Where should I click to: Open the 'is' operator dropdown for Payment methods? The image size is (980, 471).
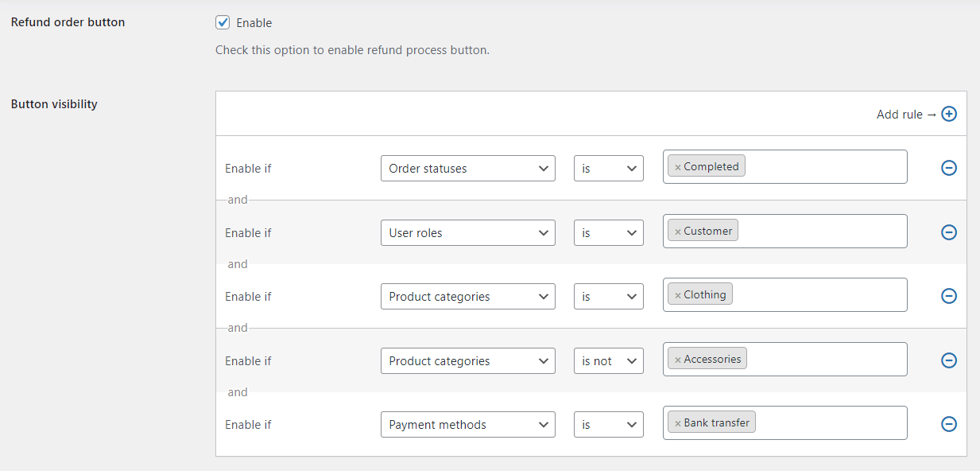pos(609,425)
